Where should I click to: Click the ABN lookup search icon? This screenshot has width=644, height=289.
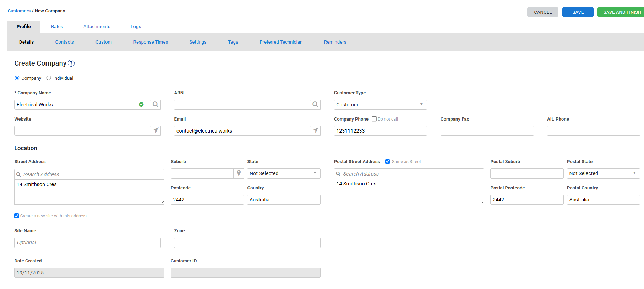(x=315, y=105)
